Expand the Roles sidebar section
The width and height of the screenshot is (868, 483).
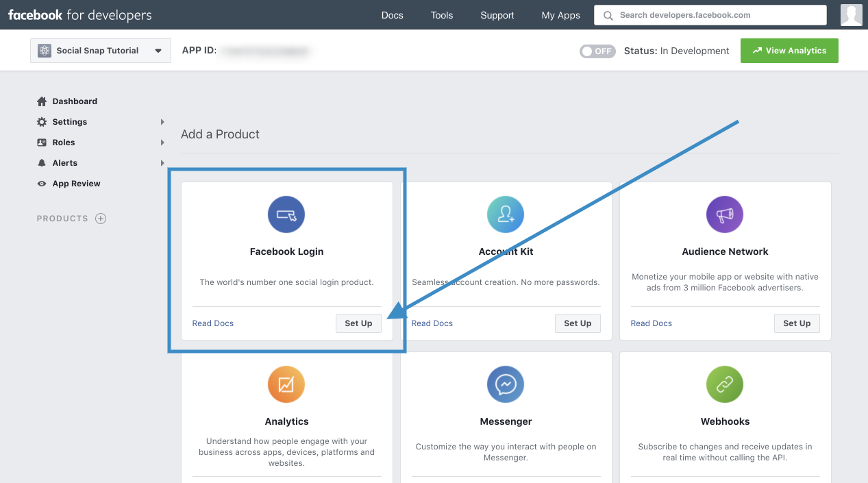tap(162, 142)
